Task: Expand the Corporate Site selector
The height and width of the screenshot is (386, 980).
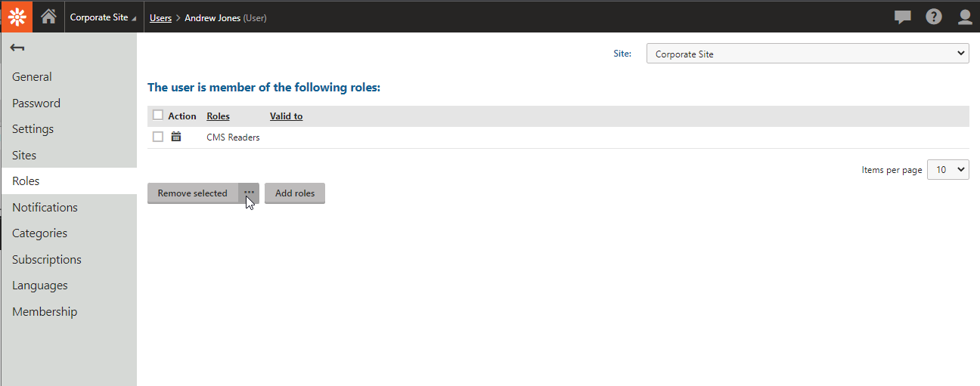Action: pyautogui.click(x=104, y=17)
